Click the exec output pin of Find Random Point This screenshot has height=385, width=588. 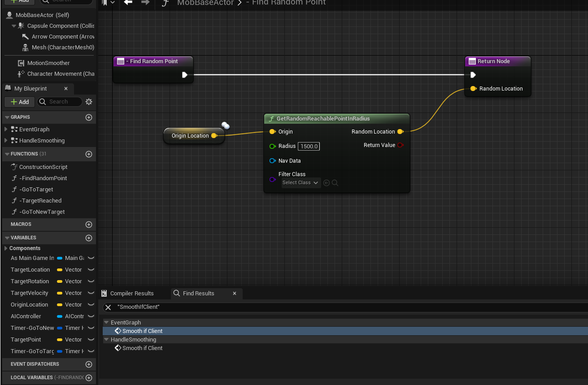(184, 75)
